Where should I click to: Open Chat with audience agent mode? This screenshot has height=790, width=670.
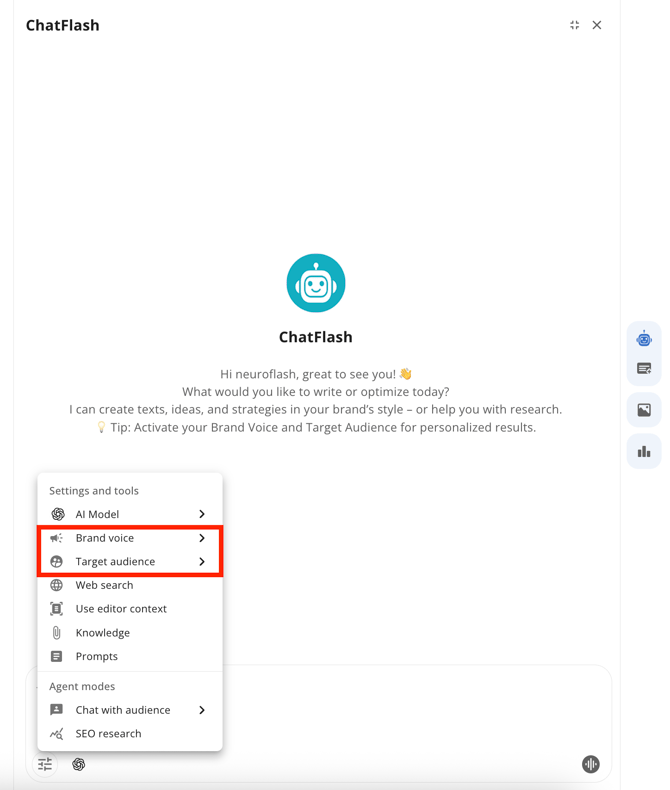pos(122,710)
